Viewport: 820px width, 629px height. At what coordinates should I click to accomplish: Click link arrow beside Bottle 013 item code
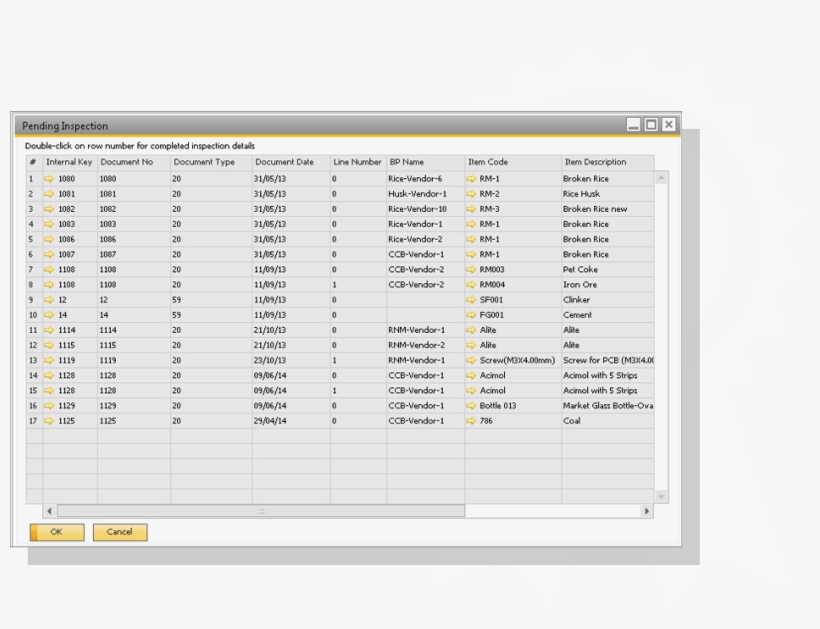click(x=471, y=406)
